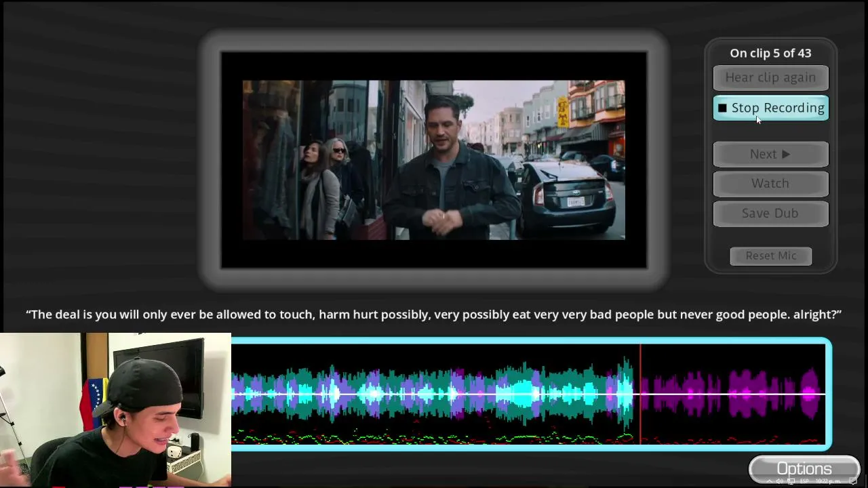Click the "On clip 5 of 43" counter
The width and height of the screenshot is (868, 488).
(770, 53)
